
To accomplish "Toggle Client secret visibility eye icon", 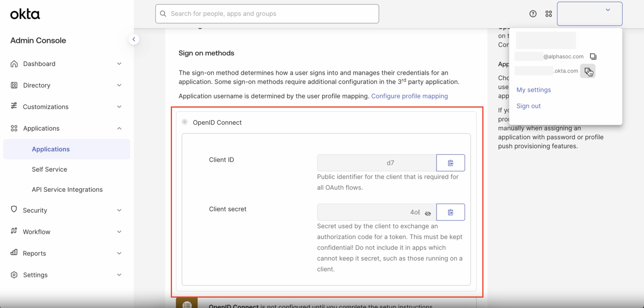I will 428,213.
